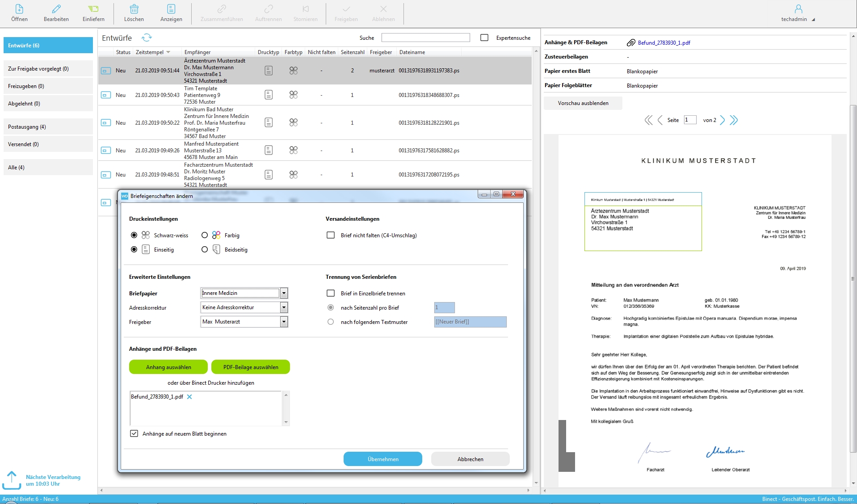Remove attachment Befund_2783930_1.pdf with X icon
This screenshot has width=857, height=504.
[x=189, y=397]
